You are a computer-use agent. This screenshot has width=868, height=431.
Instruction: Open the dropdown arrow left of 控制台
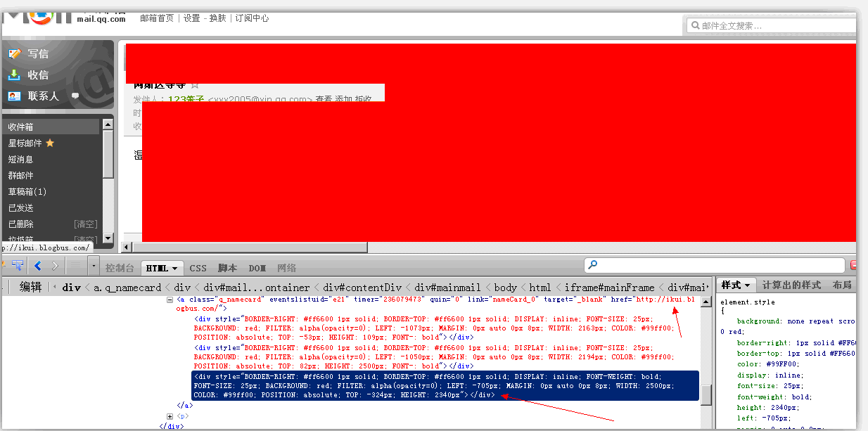click(x=94, y=266)
